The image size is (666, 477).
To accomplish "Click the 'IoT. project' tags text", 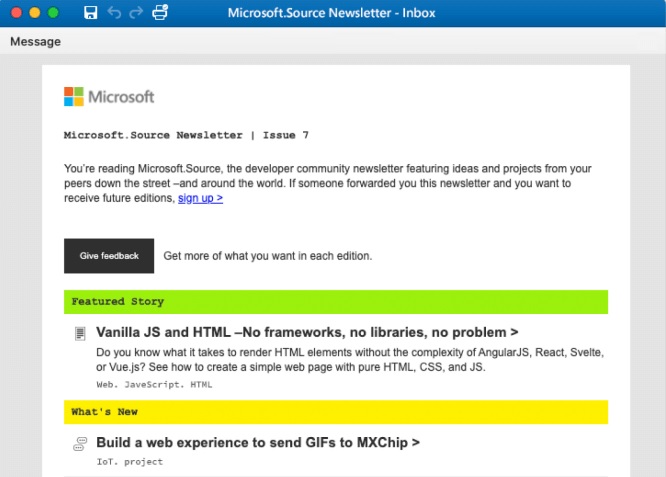I will click(x=129, y=462).
